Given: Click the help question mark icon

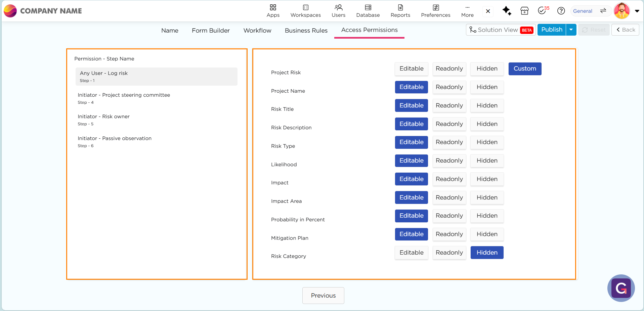Looking at the screenshot, I should 561,11.
